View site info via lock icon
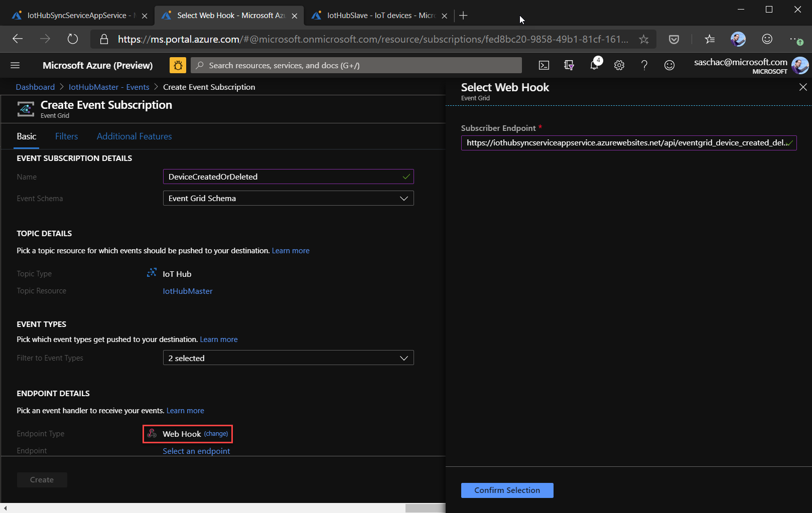812x513 pixels. (104, 39)
